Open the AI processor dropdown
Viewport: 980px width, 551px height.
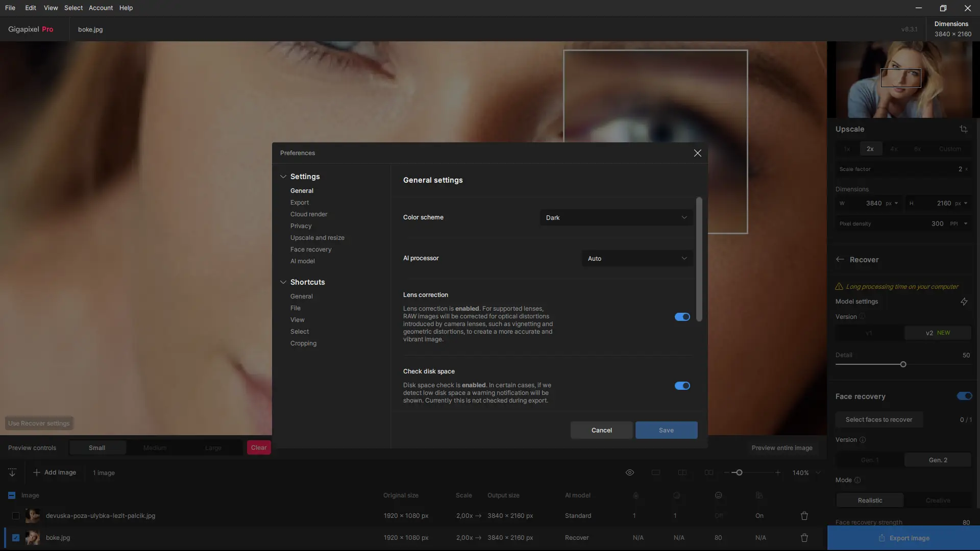[637, 259]
